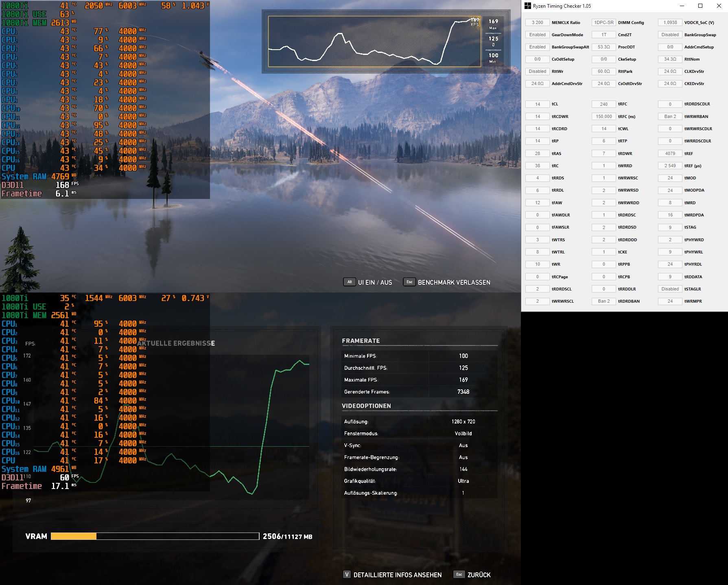Click the Alt key icon for UI toggle
The width and height of the screenshot is (728, 585).
[350, 282]
